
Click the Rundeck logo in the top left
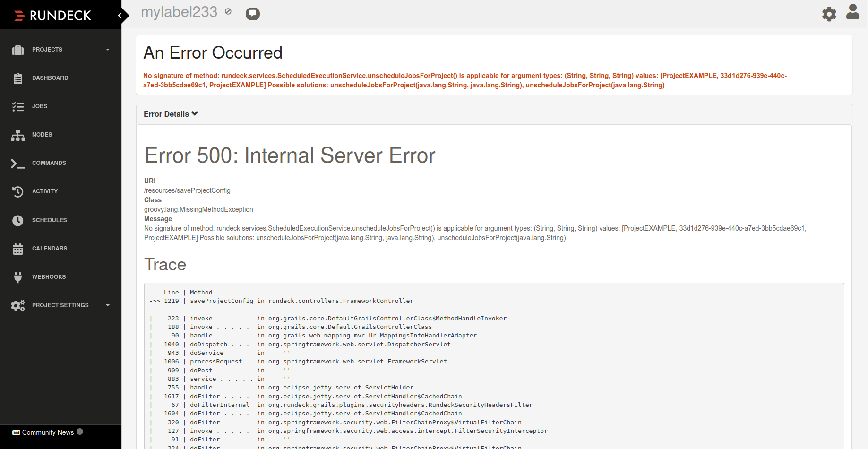tap(52, 15)
